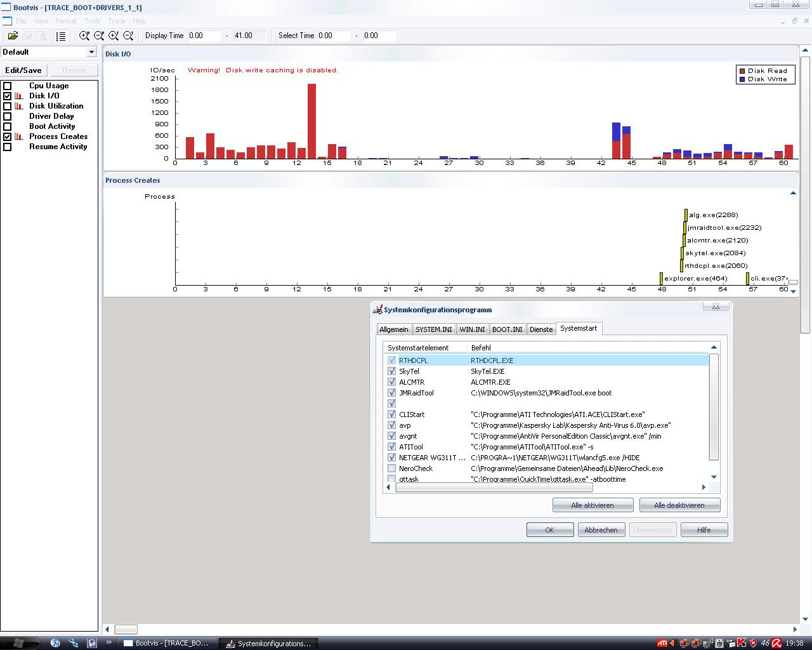The height and width of the screenshot is (650, 812).
Task: Uncheck the SkyTel startup item
Action: tap(391, 371)
